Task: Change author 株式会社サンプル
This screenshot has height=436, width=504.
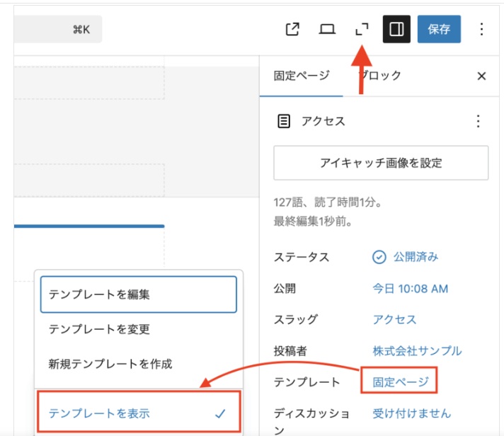Action: (x=417, y=350)
